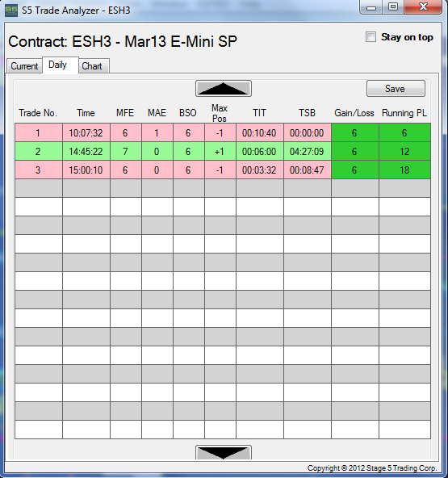This screenshot has height=478, width=448.
Task: Click the Gain/Loss column header
Action: pos(354,113)
